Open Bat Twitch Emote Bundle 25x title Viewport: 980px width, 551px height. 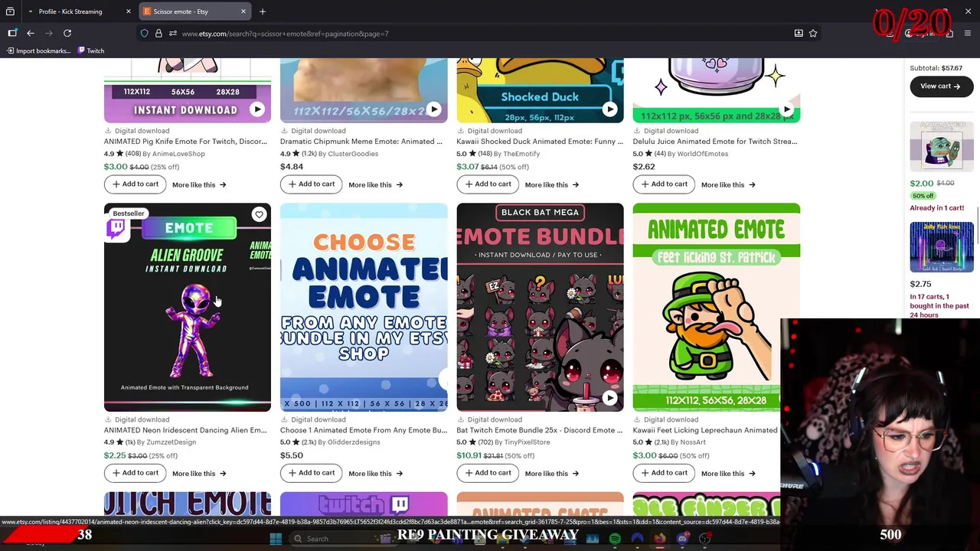[540, 429]
